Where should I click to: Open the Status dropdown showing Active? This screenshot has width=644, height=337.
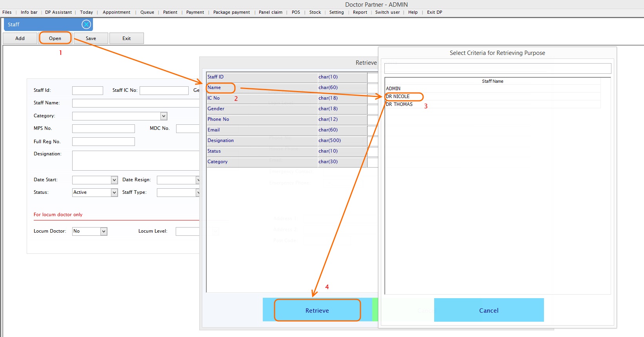pyautogui.click(x=114, y=193)
